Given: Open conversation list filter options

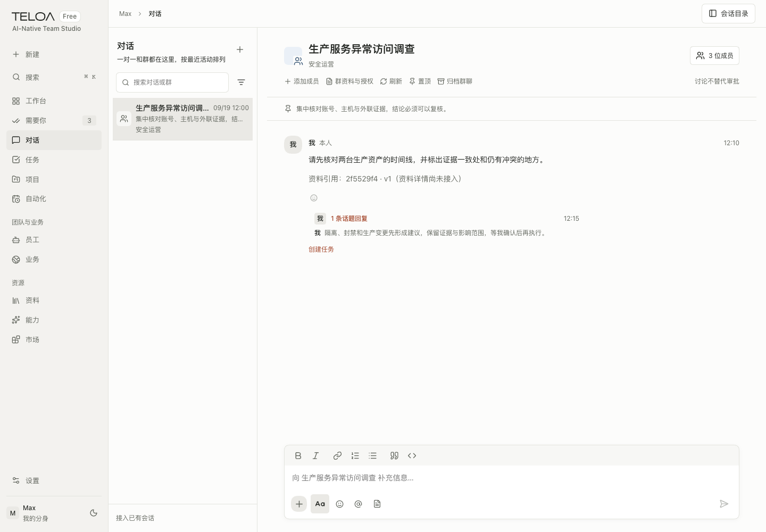Looking at the screenshot, I should pyautogui.click(x=241, y=82).
